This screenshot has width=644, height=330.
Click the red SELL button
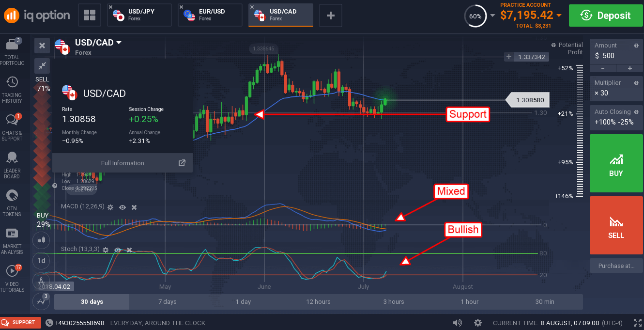tap(616, 225)
